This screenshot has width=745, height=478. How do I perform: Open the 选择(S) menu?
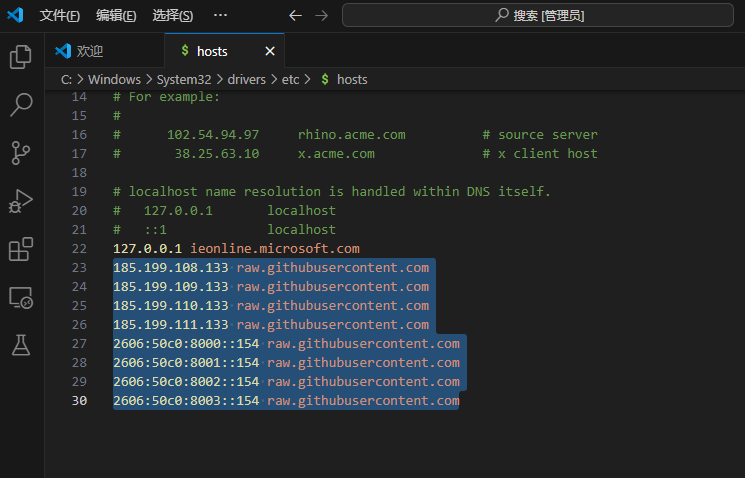point(173,15)
